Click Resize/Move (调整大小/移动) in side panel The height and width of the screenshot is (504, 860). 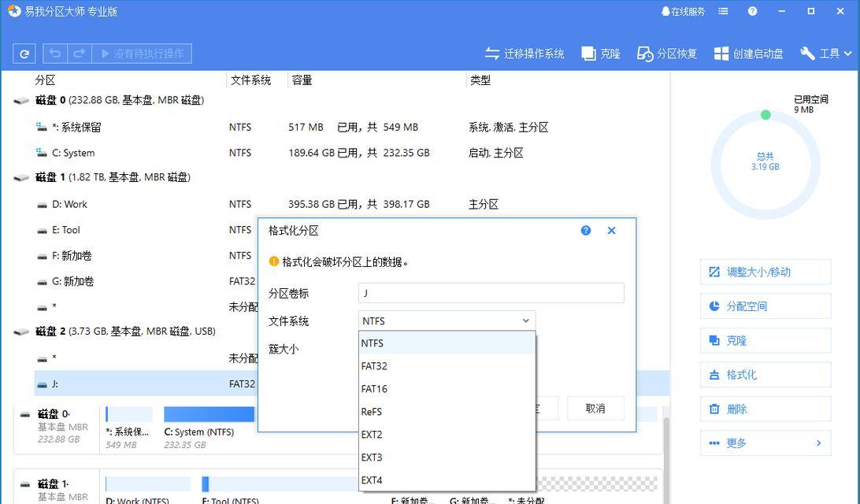(765, 272)
